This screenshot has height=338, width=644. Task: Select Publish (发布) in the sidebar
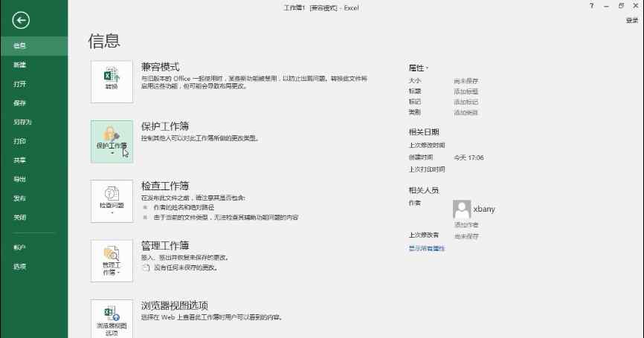pyautogui.click(x=34, y=198)
